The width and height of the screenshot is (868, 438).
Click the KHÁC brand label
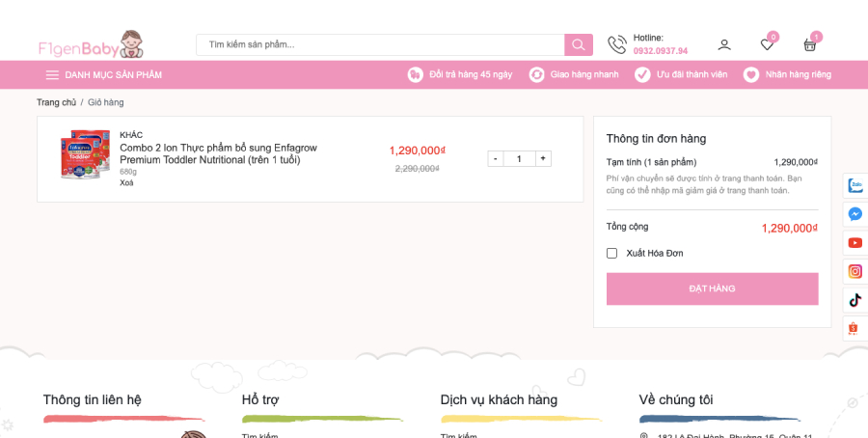(131, 135)
